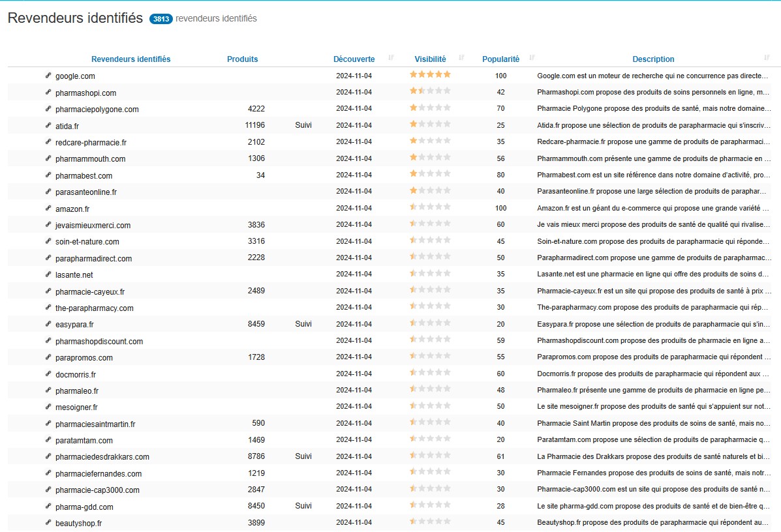Open the amazon.fr reseller link
781x532 pixels.
coord(72,209)
